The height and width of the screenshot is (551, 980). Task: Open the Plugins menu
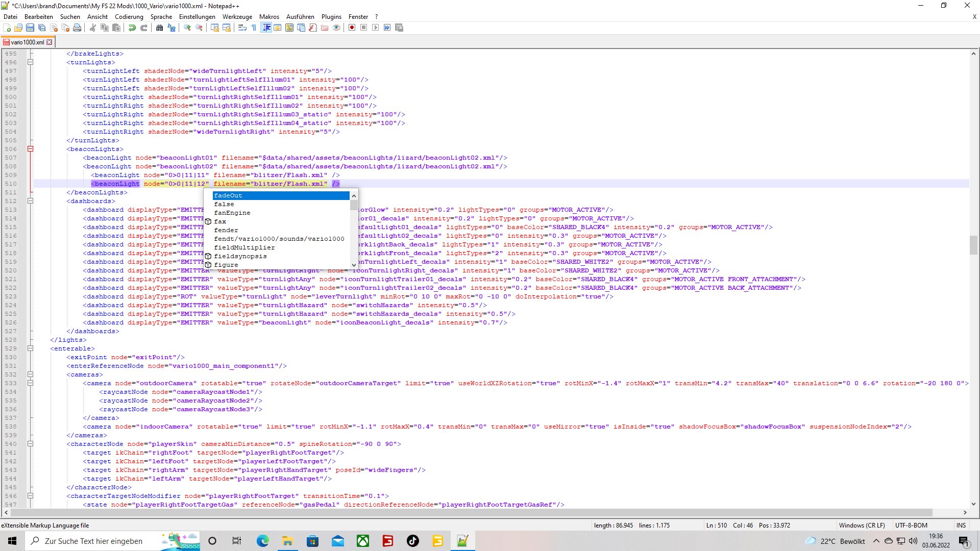pos(331,17)
